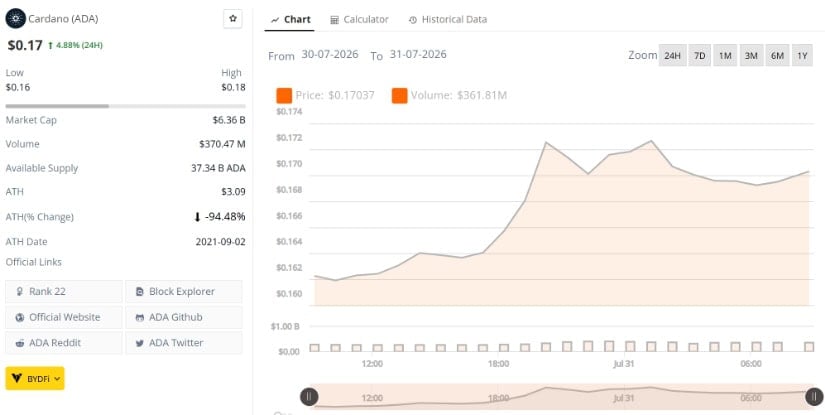Screen dimensions: 825x415
Task: Edit the To date 31-07-2026 field
Action: point(418,55)
